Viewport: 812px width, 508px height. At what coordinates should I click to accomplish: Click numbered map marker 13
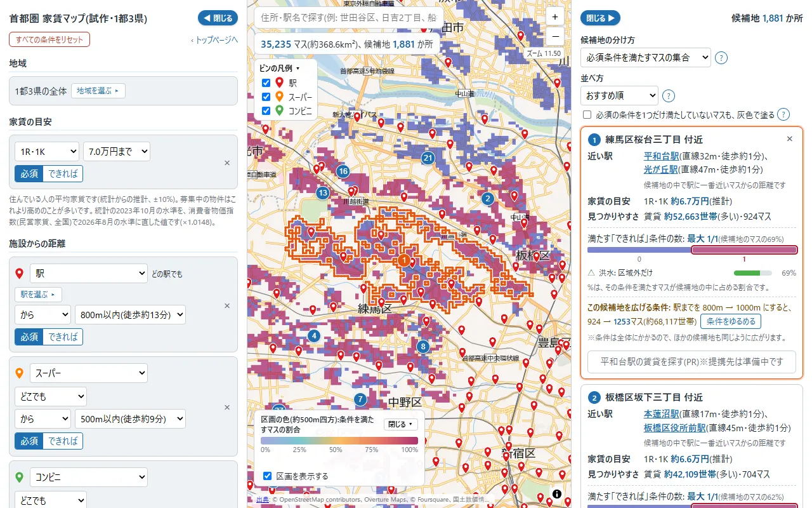(x=323, y=192)
